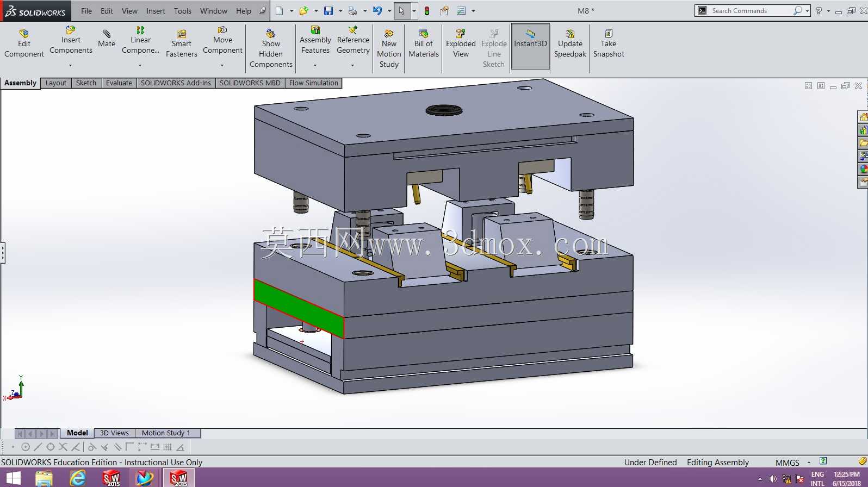Click Edit Component tool
Screen dimensions: 868x487
(24, 43)
